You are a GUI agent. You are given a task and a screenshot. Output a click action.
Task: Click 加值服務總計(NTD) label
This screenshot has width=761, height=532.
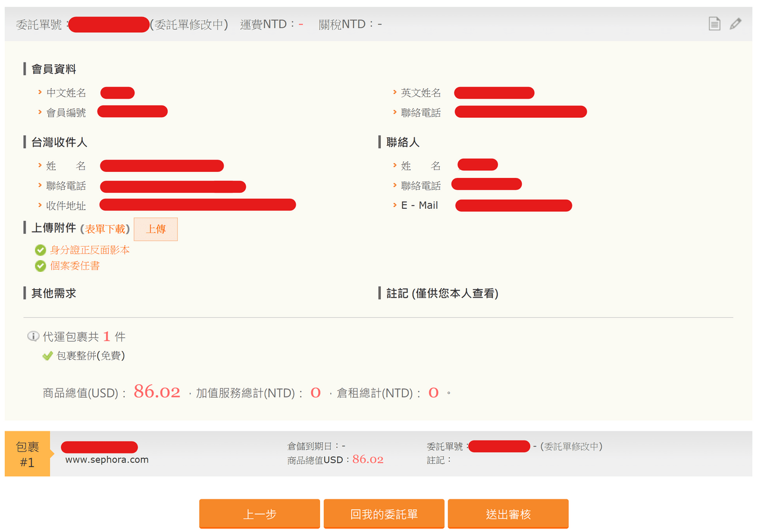250,393
